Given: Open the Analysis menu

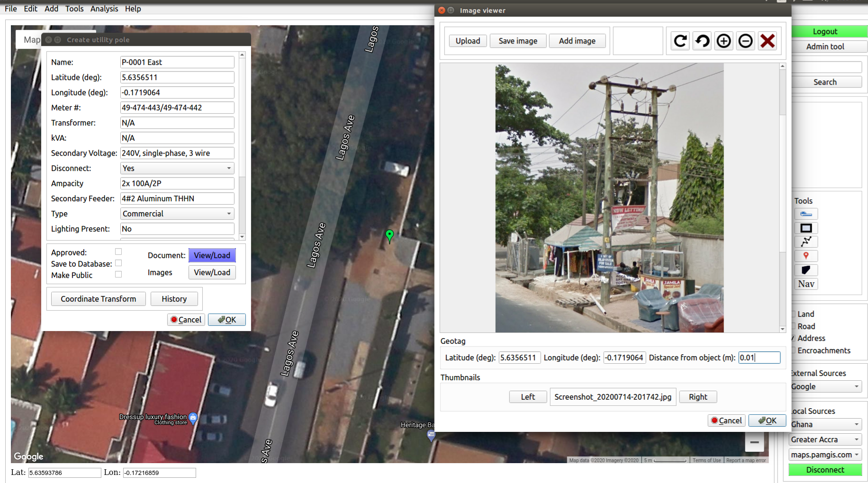Looking at the screenshot, I should pyautogui.click(x=104, y=9).
